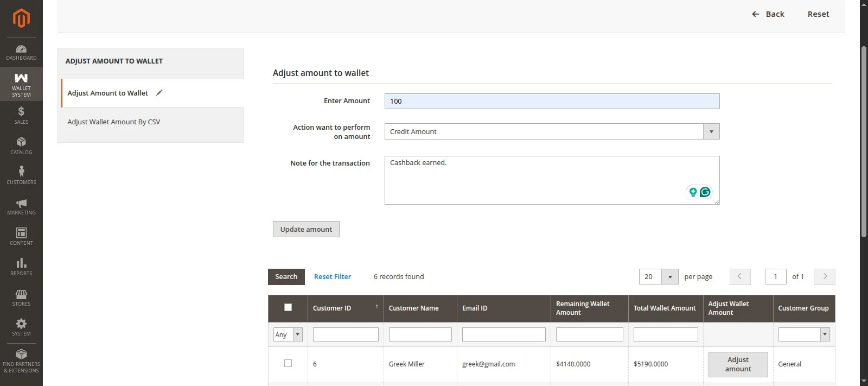868x386 pixels.
Task: Click the Update amount button
Action: (x=306, y=229)
